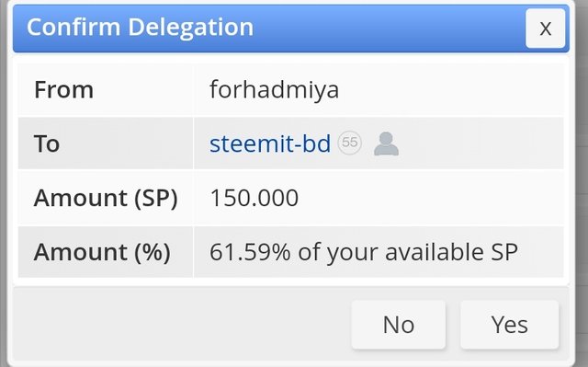Click the forhadmiya sender name
588x367 pixels.
[274, 90]
